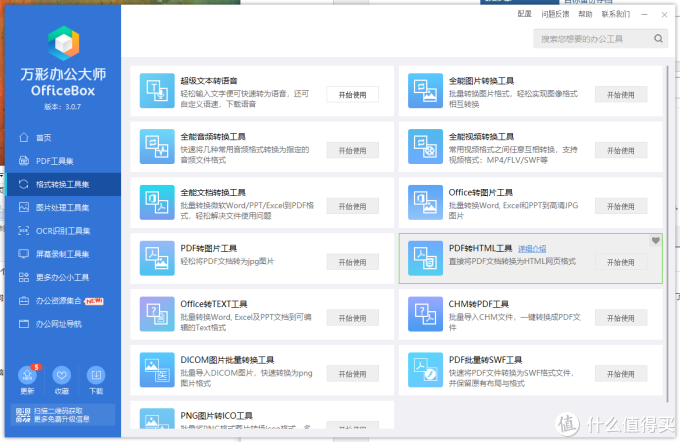Screen dimensions: 680x442
Task: Click 开始使用 for 全能图片转换工具
Action: pos(621,95)
